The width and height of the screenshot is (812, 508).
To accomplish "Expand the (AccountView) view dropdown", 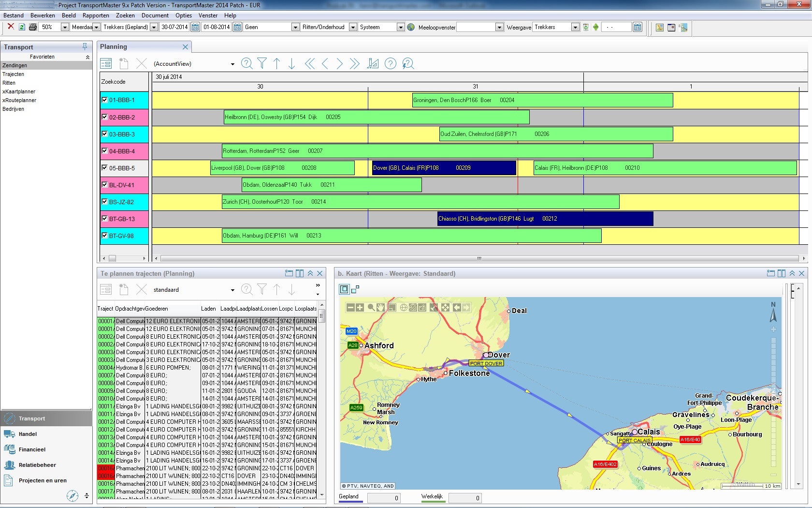I will 232,64.
